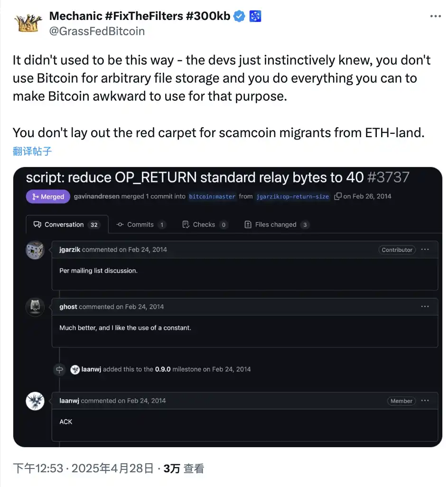Click the ghost user avatar

click(x=35, y=307)
